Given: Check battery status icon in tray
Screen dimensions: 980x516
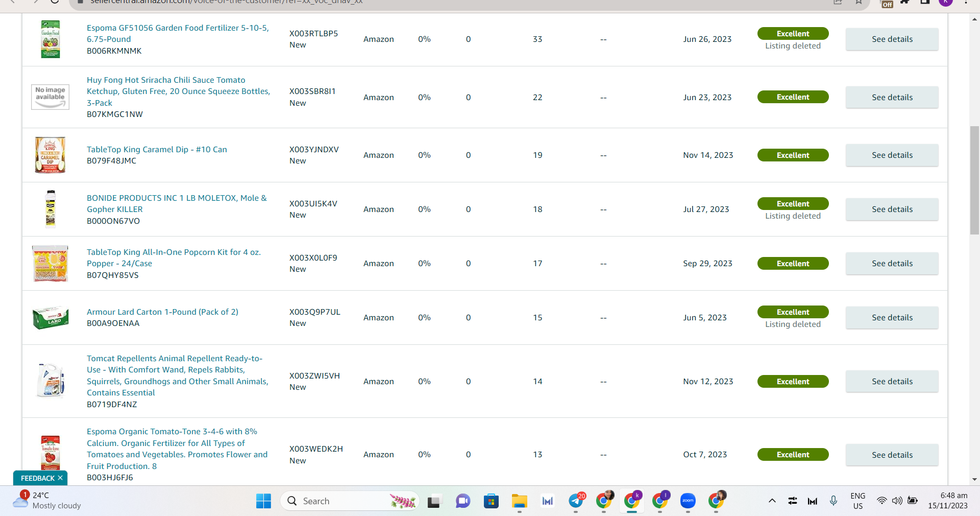Looking at the screenshot, I should pyautogui.click(x=913, y=501).
